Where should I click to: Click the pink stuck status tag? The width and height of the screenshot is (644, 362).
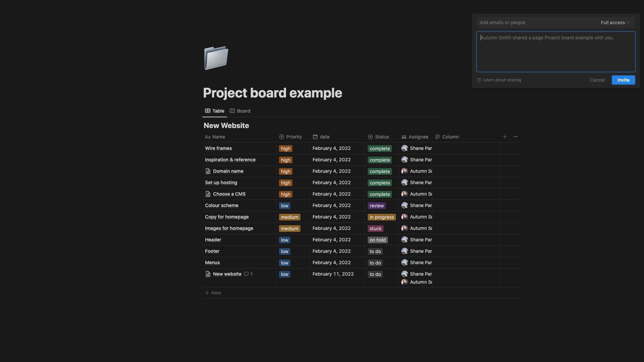coord(375,229)
